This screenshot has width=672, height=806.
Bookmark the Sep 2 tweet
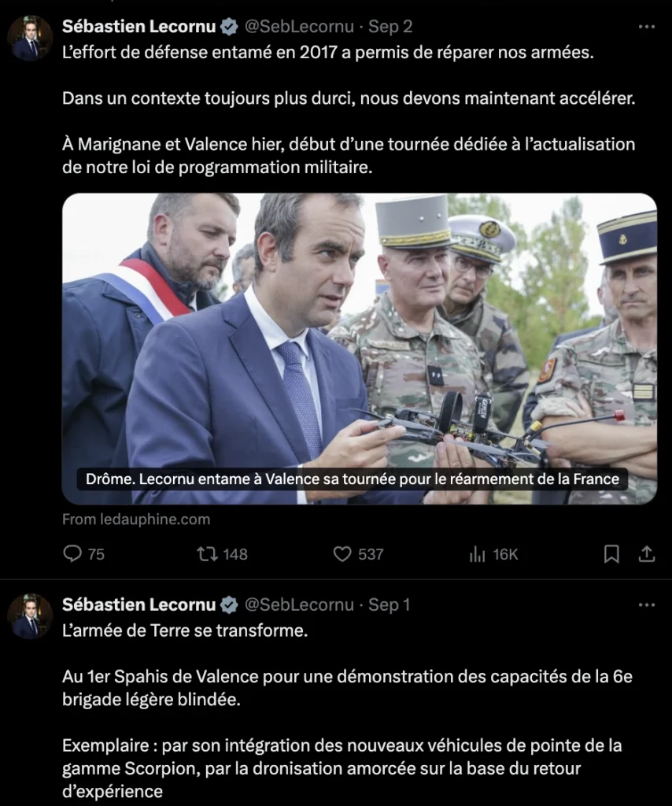tap(611, 553)
